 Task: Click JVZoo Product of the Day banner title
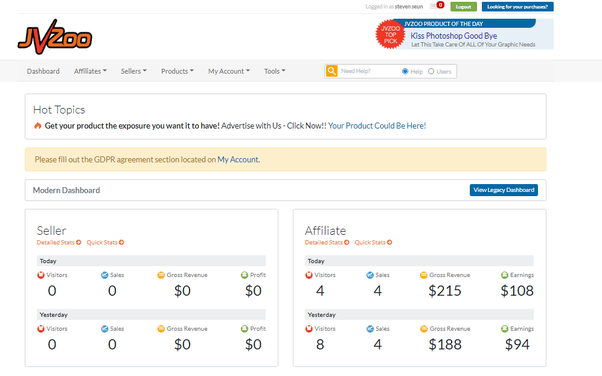(443, 24)
